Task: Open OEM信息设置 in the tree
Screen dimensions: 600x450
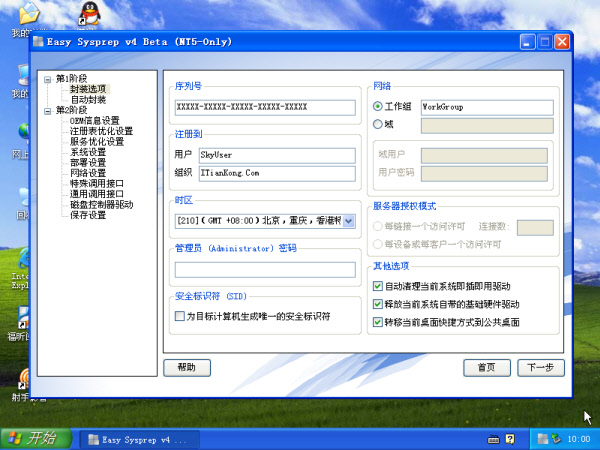Action: click(x=95, y=121)
